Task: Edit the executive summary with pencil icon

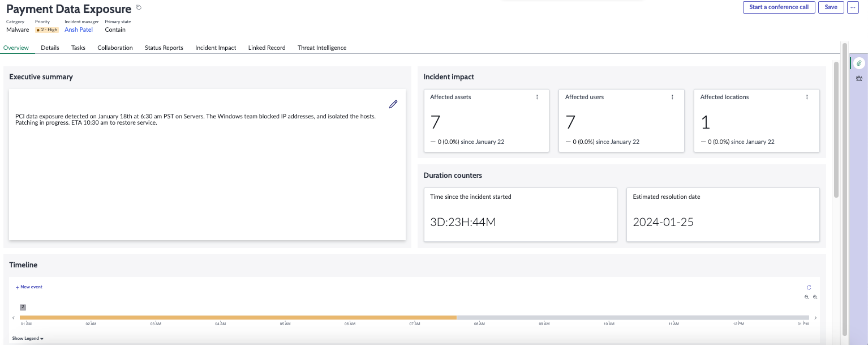Action: [393, 104]
